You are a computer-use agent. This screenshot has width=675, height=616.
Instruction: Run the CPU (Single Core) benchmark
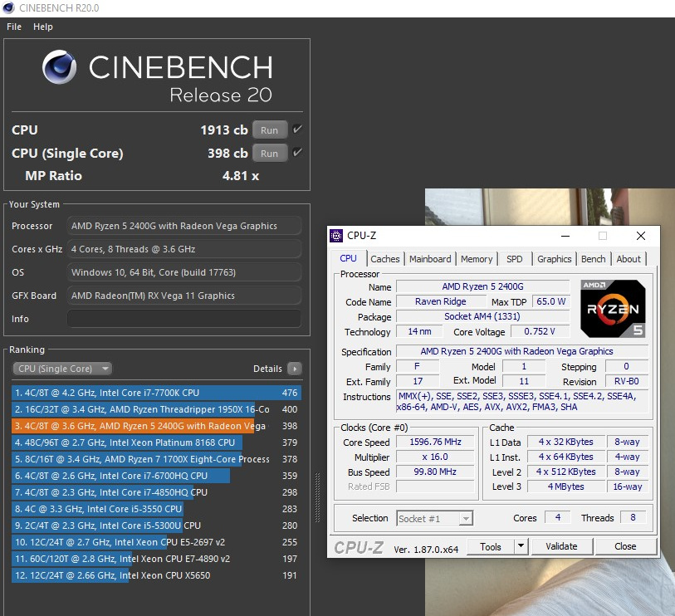(x=270, y=154)
